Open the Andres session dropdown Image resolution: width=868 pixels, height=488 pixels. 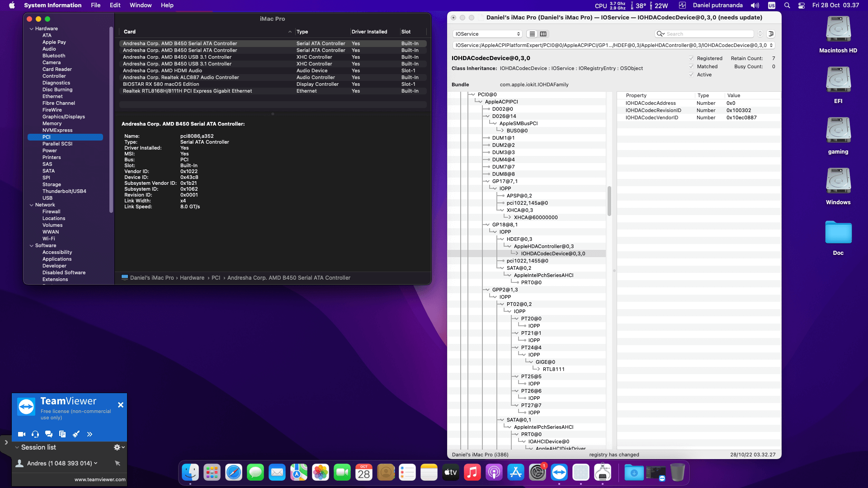[x=95, y=463]
